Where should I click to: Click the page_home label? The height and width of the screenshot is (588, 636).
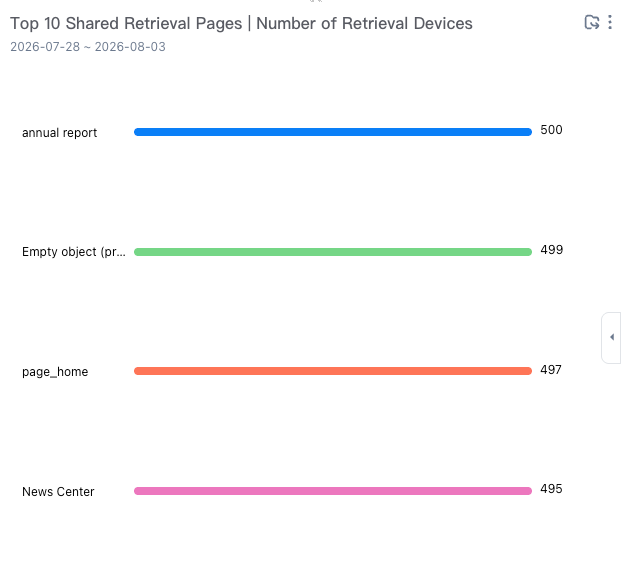(55, 371)
